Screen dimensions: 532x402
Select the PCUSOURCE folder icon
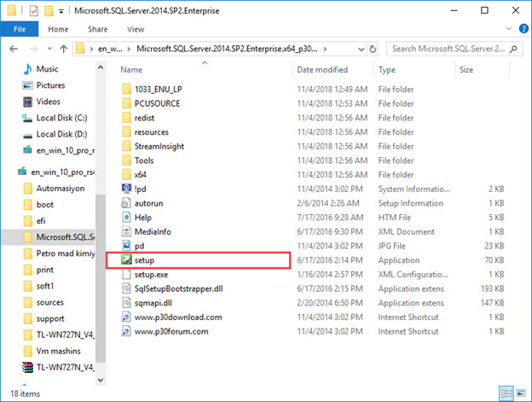pos(126,103)
